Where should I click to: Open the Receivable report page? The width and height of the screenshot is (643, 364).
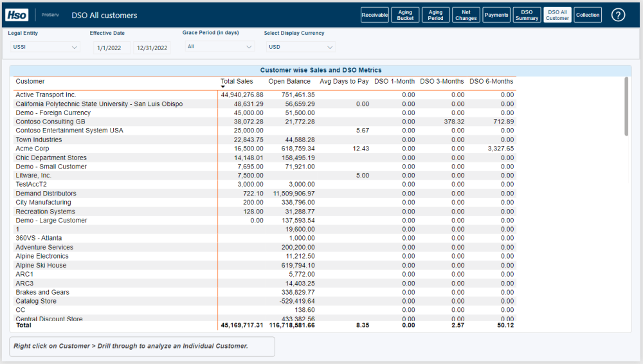pyautogui.click(x=374, y=15)
